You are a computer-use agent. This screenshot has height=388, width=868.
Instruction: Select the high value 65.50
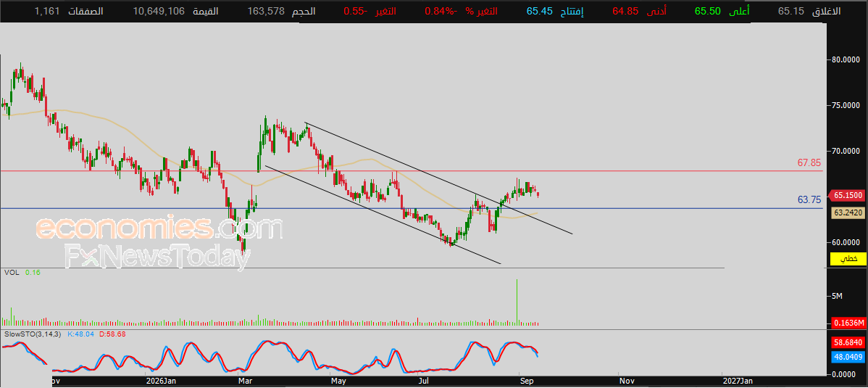pos(708,11)
